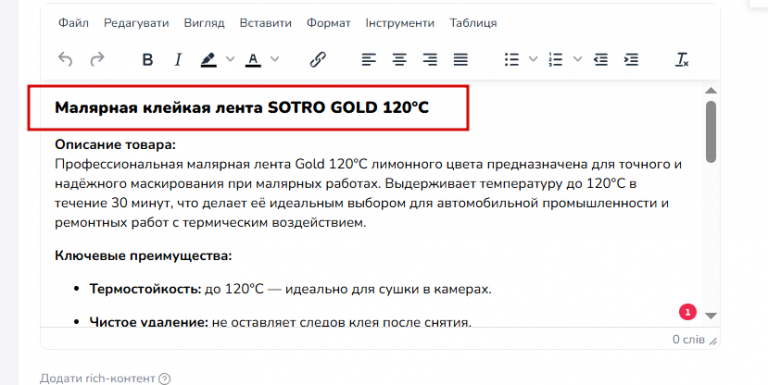The height and width of the screenshot is (385, 768).
Task: Click the 'Термостойкость:' bullet text
Action: click(x=145, y=289)
